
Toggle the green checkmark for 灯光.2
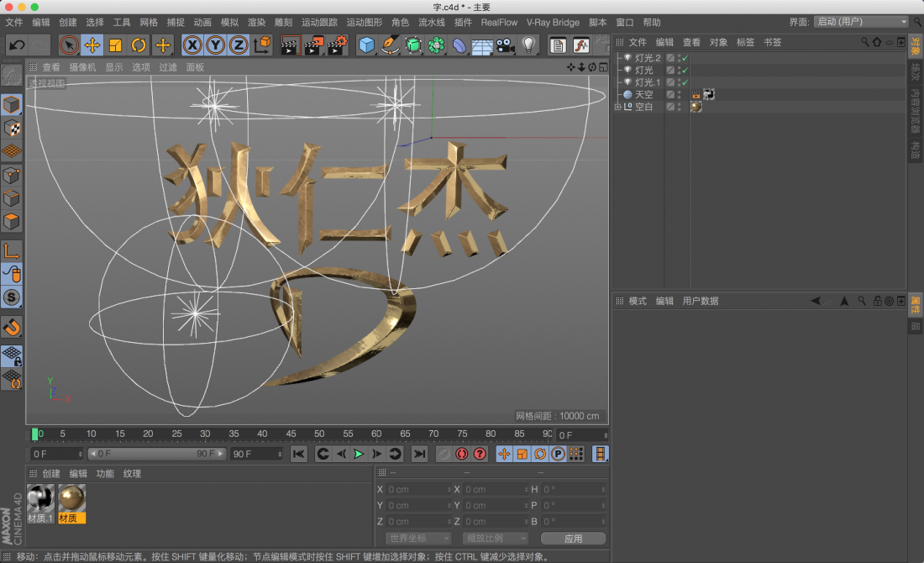click(685, 58)
